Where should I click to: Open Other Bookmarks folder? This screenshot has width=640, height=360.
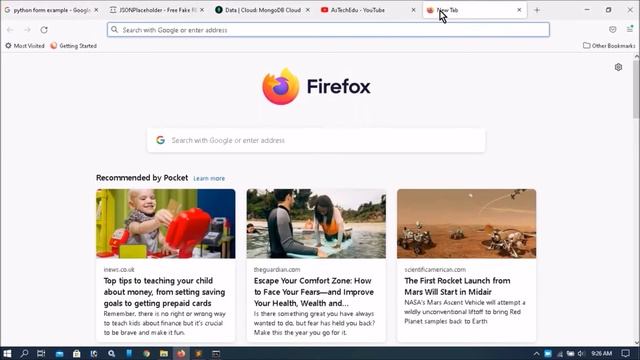click(x=609, y=46)
